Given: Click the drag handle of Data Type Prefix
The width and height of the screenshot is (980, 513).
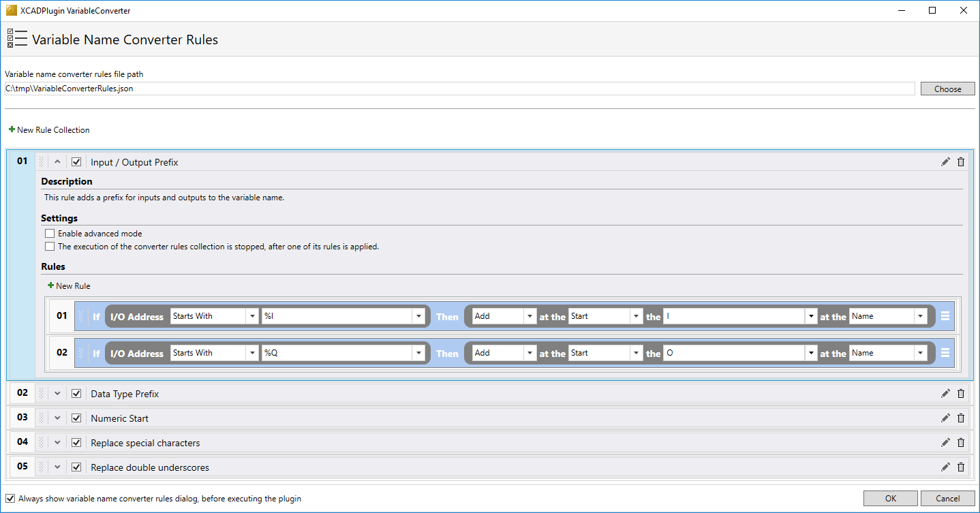Looking at the screenshot, I should 41,393.
